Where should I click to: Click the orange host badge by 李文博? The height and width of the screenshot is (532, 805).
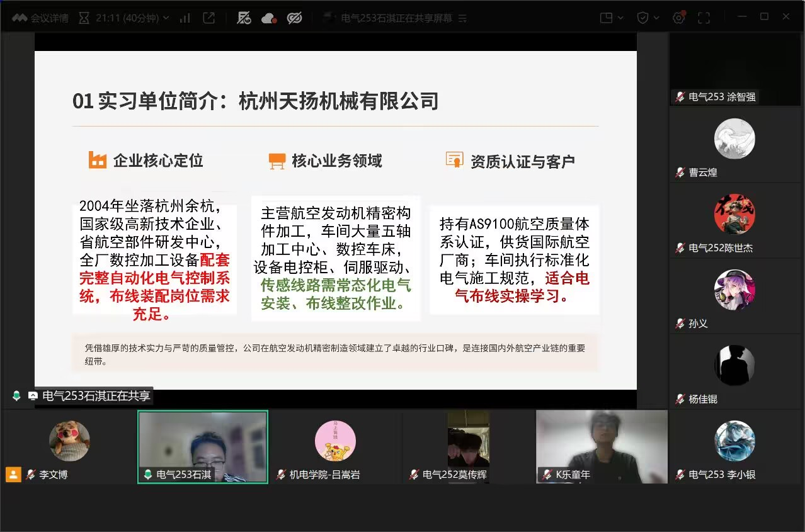coord(13,475)
